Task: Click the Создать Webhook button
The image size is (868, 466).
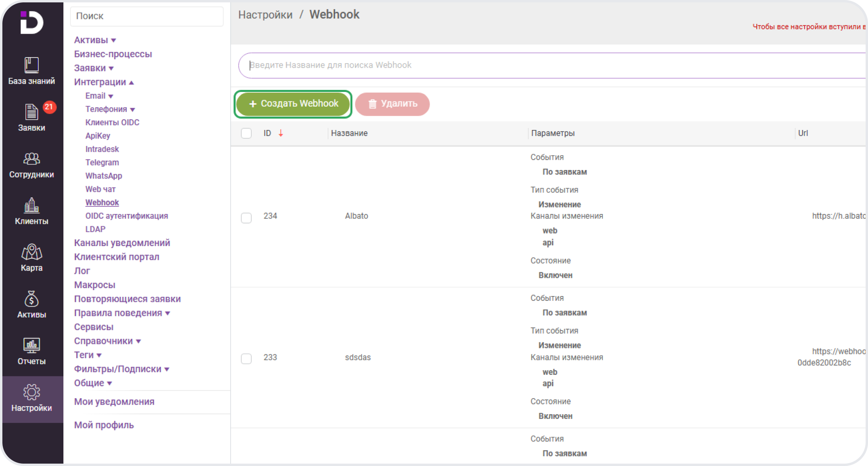Action: (x=293, y=104)
